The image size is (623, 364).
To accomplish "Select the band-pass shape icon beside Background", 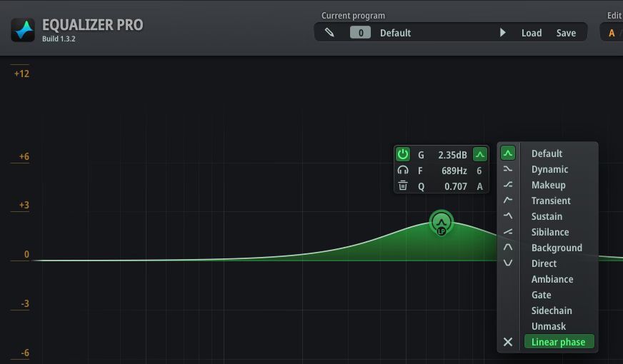I will (508, 247).
